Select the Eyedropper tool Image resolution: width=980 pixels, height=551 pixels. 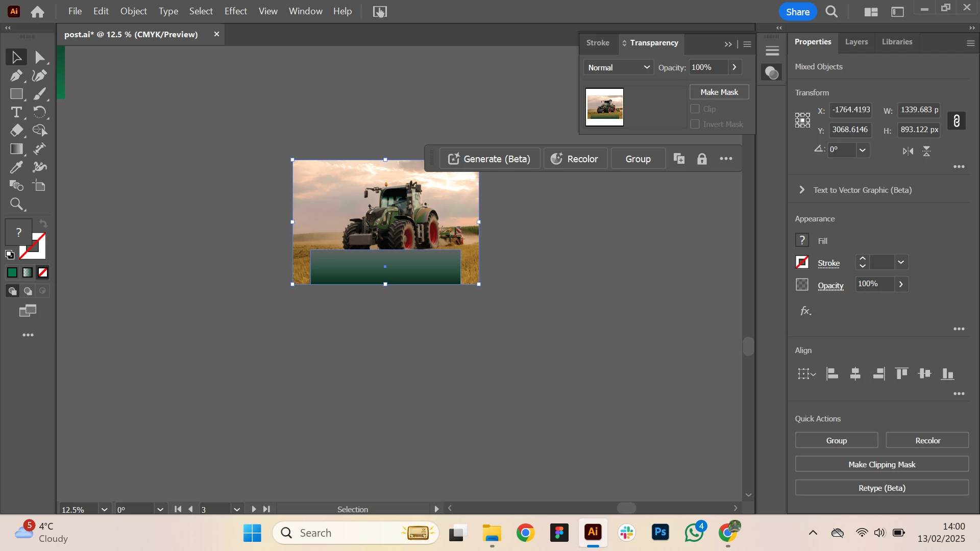16,167
